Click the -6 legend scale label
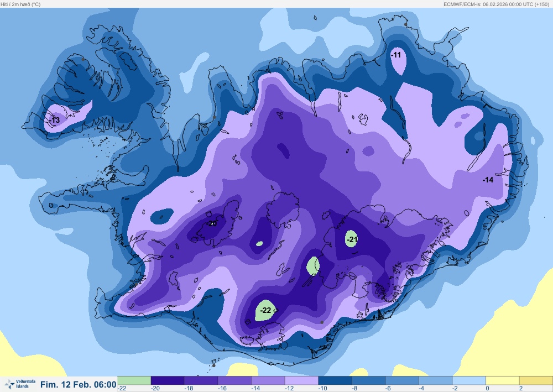This screenshot has height=392, width=553. pos(388,389)
